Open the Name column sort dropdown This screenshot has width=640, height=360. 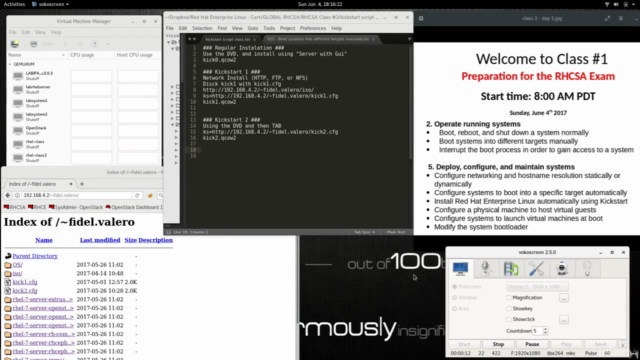tap(63, 55)
